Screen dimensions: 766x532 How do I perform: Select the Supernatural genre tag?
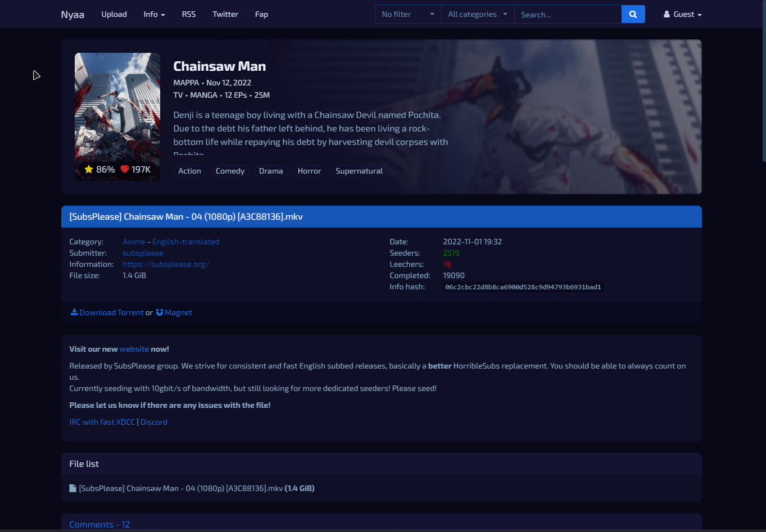pos(359,171)
